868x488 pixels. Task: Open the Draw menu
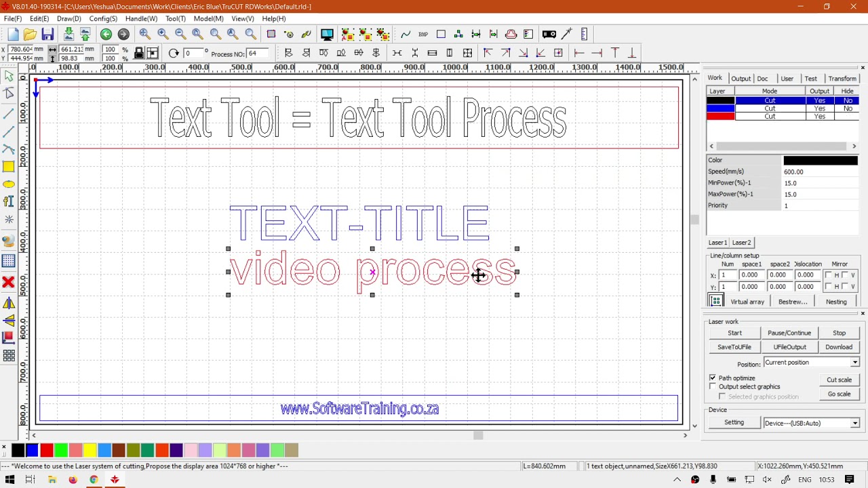68,18
